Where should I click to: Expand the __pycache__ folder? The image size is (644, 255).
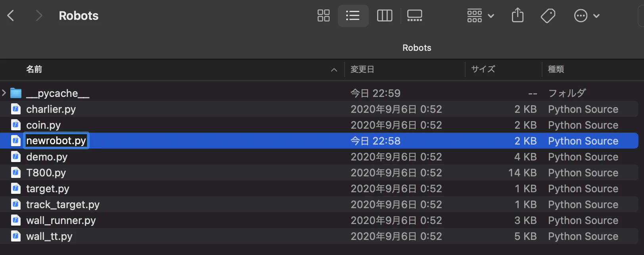tap(4, 93)
